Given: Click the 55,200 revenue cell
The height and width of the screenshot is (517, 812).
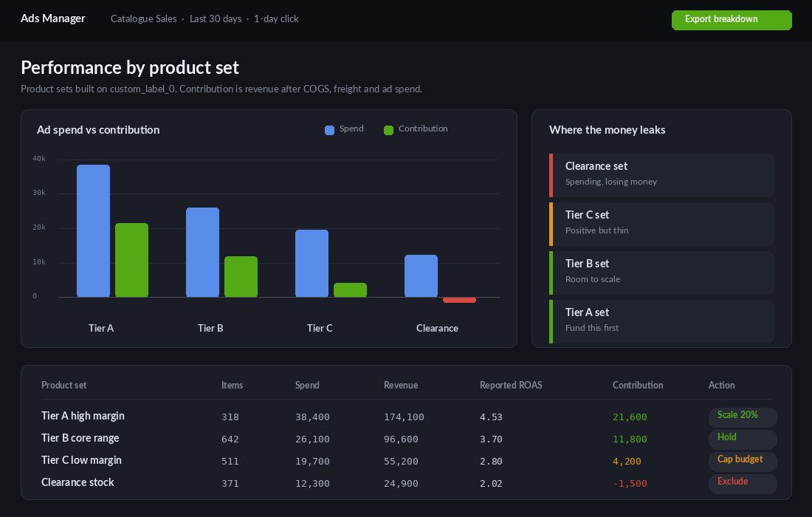Looking at the screenshot, I should click(x=401, y=462).
